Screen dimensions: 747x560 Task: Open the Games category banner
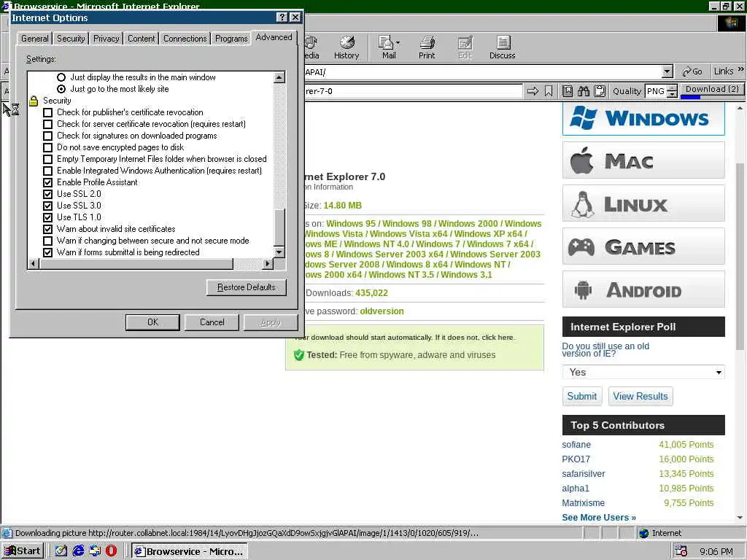click(x=643, y=246)
